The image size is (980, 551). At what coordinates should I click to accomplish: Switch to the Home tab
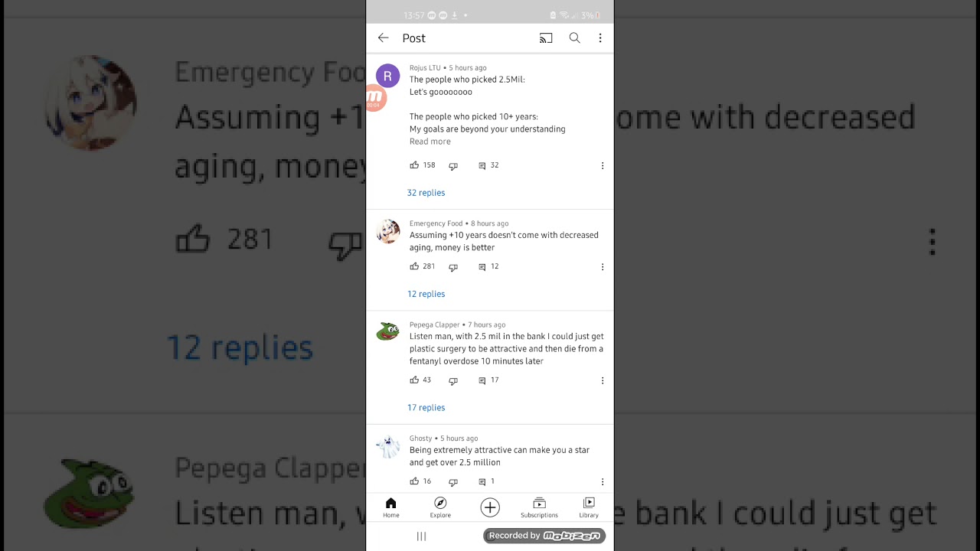click(391, 507)
